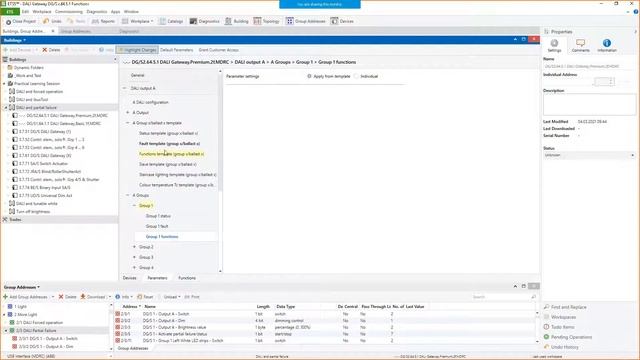Open the Devices view icon
The height and width of the screenshot is (360, 640).
coord(334,21)
